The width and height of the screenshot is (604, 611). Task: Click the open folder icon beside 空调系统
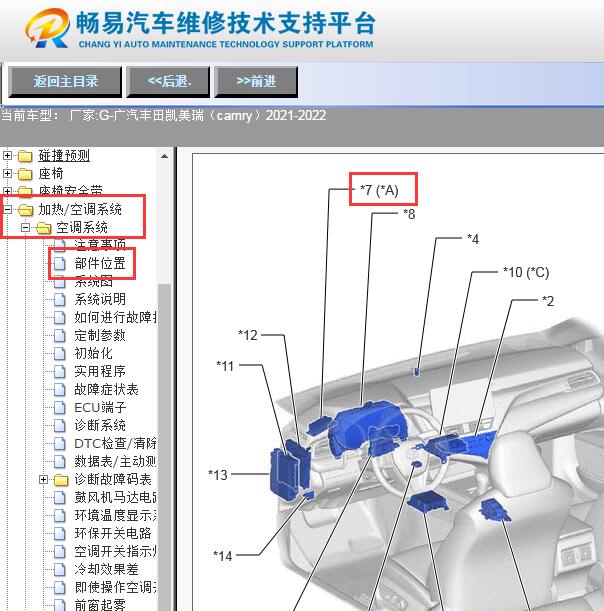[x=44, y=228]
